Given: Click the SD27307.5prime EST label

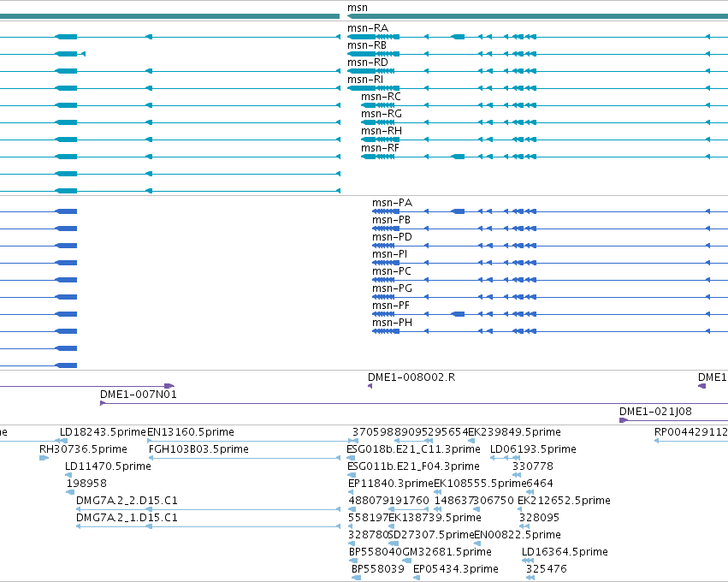Looking at the screenshot, I should pos(431,535).
